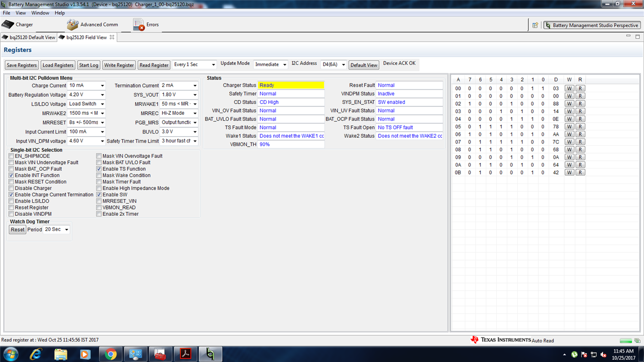Open the I2C Address dropdown

(x=334, y=64)
